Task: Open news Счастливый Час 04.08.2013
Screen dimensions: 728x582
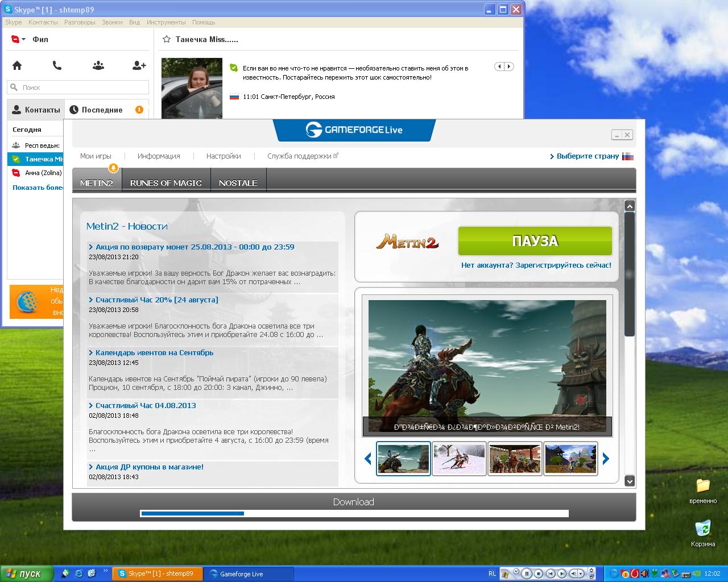Action: [146, 406]
